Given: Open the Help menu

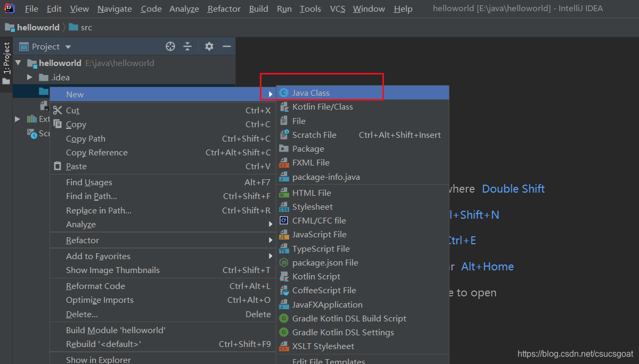Looking at the screenshot, I should (x=403, y=9).
